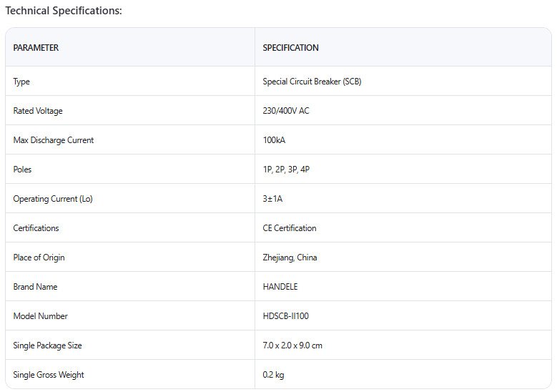This screenshot has width=557, height=392.
Task: Click the Operating Current (Lo) label
Action: (x=53, y=199)
